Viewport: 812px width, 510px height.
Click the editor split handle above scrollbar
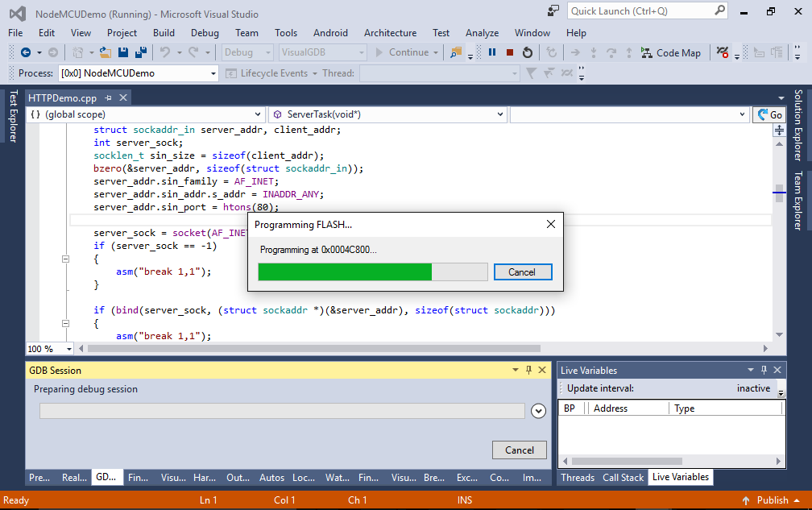(780, 131)
